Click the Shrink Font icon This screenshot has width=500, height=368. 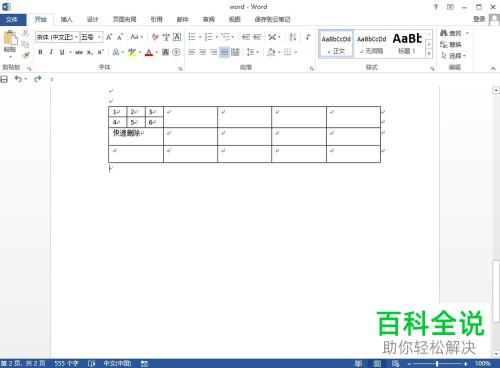pos(120,37)
